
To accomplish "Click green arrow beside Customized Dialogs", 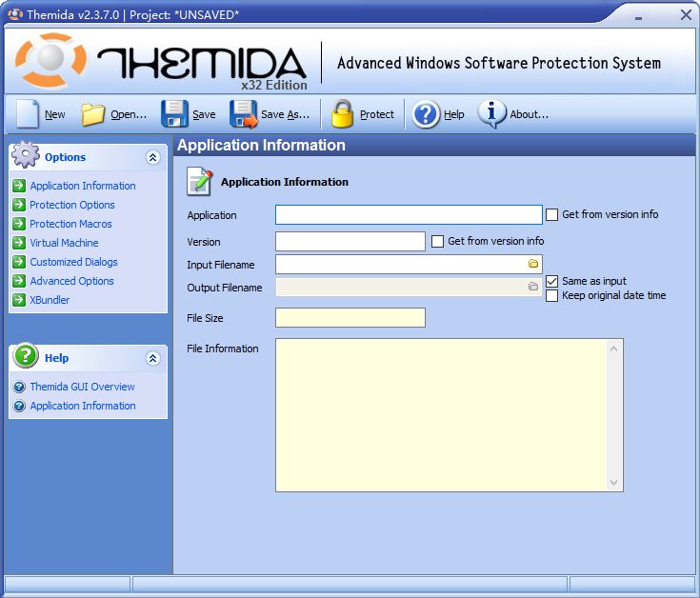I will (19, 262).
